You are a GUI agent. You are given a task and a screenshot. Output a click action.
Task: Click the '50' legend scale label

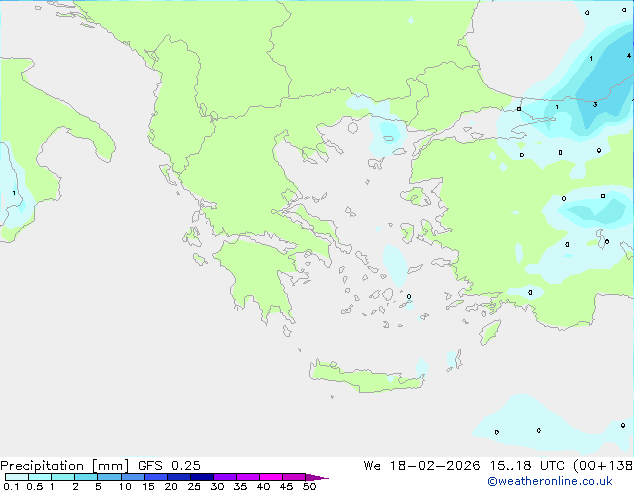(309, 486)
